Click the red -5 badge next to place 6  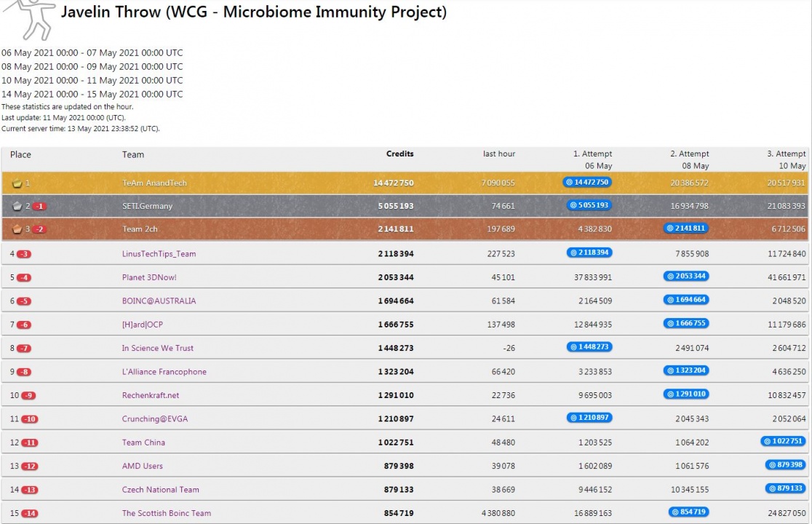24,301
